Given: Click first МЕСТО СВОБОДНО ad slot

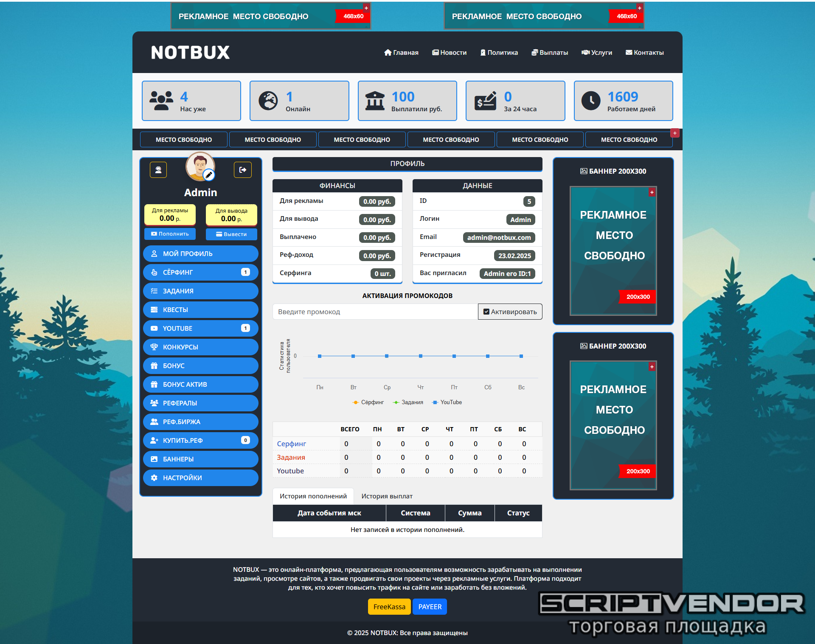Looking at the screenshot, I should [184, 140].
